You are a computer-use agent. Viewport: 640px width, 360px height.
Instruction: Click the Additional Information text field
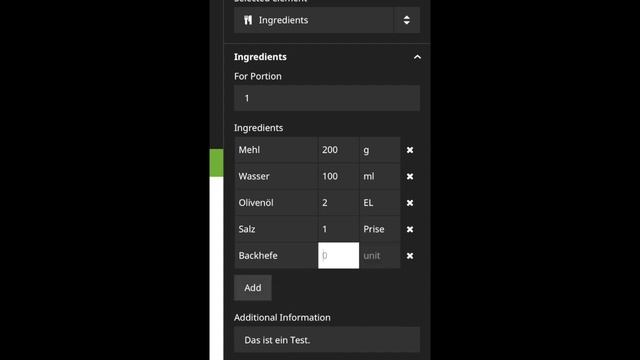pyautogui.click(x=327, y=340)
